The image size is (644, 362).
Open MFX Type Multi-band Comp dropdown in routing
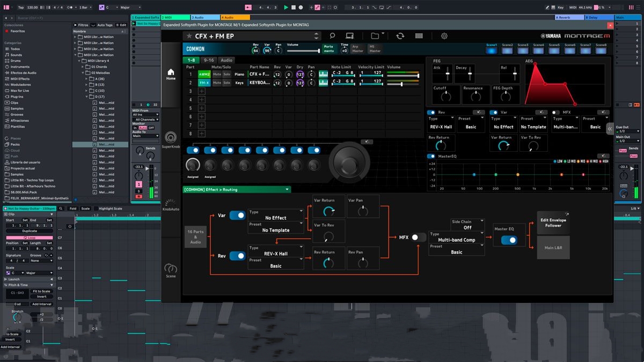456,237
